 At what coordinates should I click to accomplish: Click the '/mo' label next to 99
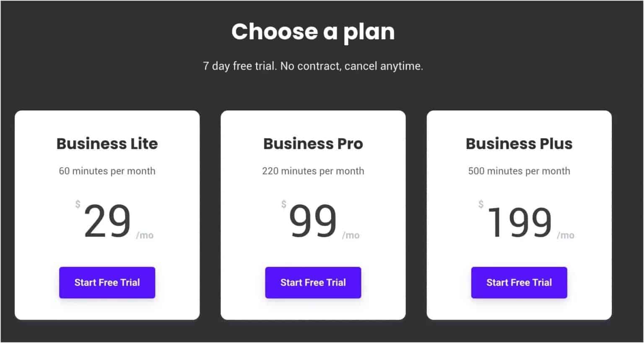[x=351, y=236]
